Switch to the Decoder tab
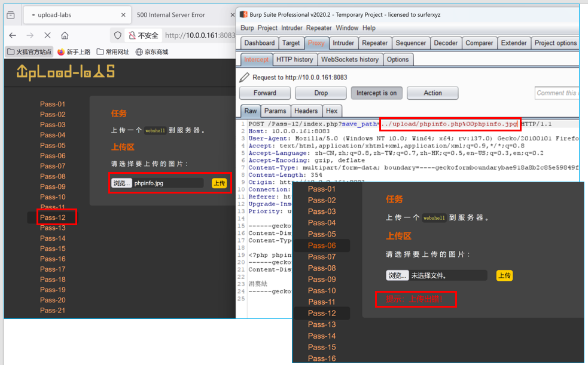This screenshot has height=365, width=588. pos(446,43)
